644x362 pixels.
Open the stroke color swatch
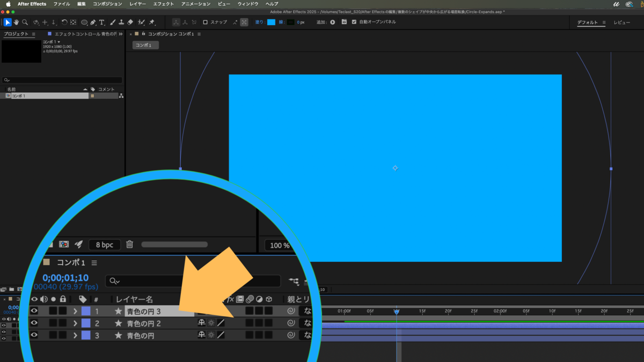(290, 22)
